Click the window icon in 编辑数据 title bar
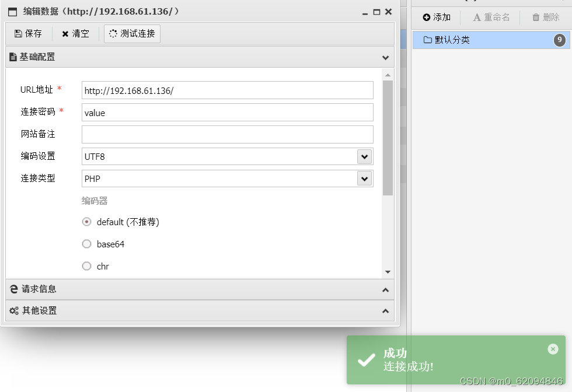Viewport: 572px width, 392px height. [x=12, y=12]
